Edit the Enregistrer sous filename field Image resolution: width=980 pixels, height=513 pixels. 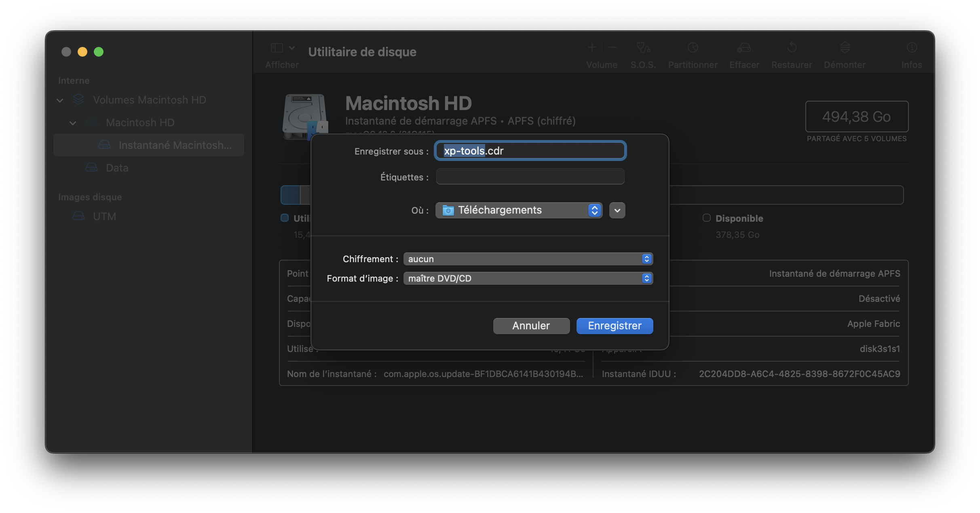[530, 151]
